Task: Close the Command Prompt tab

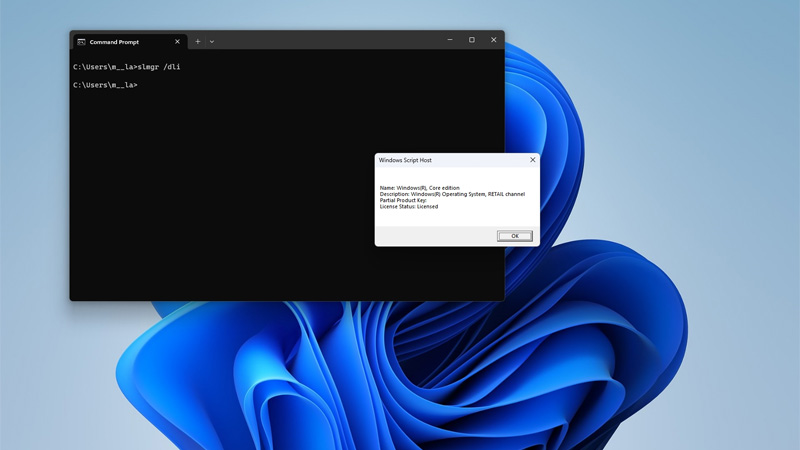Action: coord(177,42)
